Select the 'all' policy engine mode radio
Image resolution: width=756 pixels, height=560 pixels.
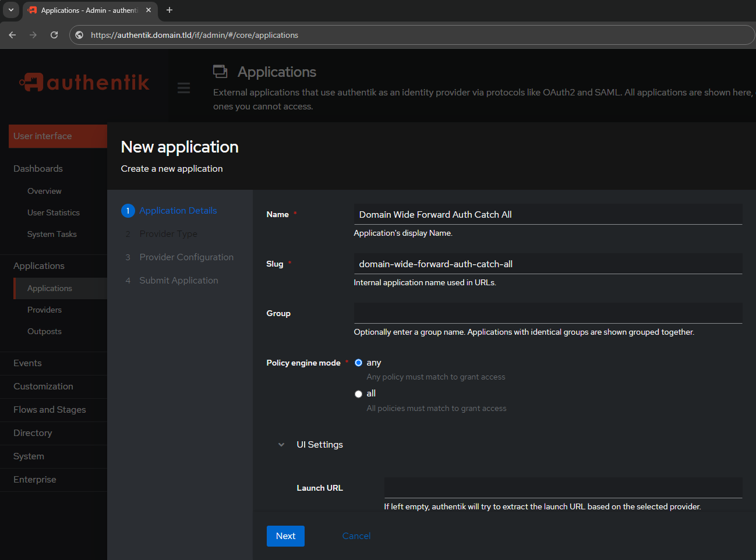(358, 394)
